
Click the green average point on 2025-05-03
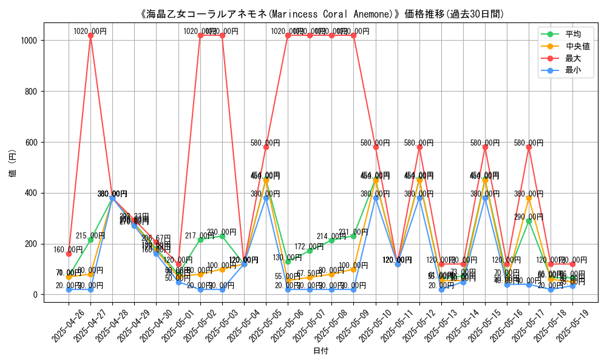222,237
